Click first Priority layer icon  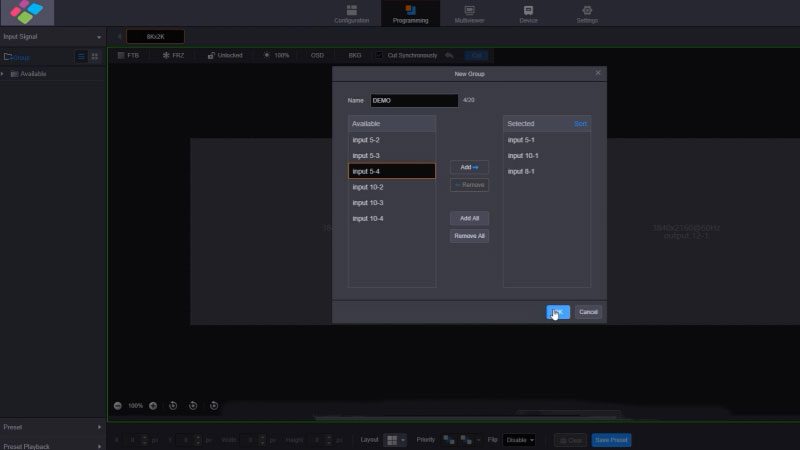pos(449,440)
